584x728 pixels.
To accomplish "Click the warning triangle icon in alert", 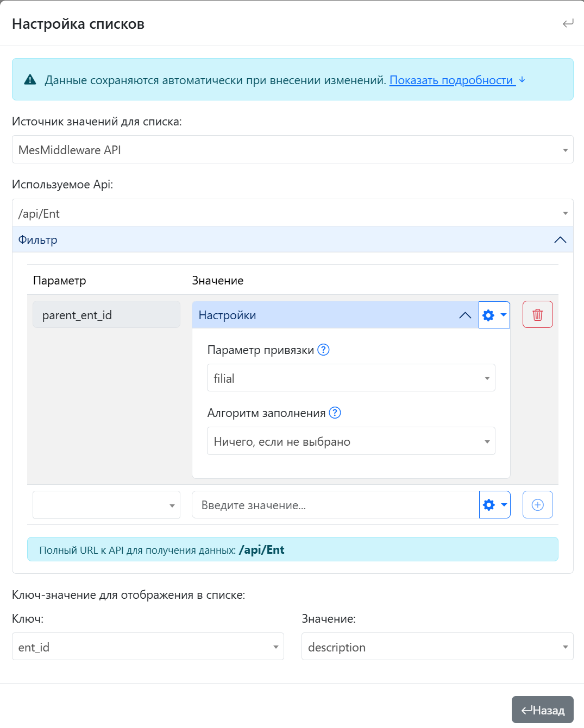I will (x=30, y=80).
